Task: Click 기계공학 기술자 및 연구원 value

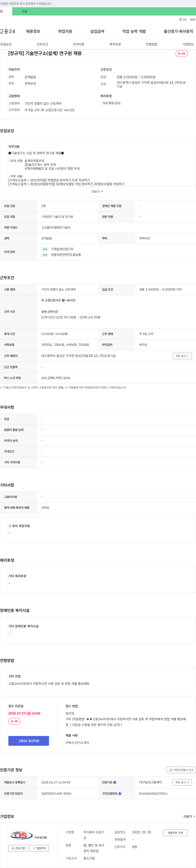Action: pos(57,217)
